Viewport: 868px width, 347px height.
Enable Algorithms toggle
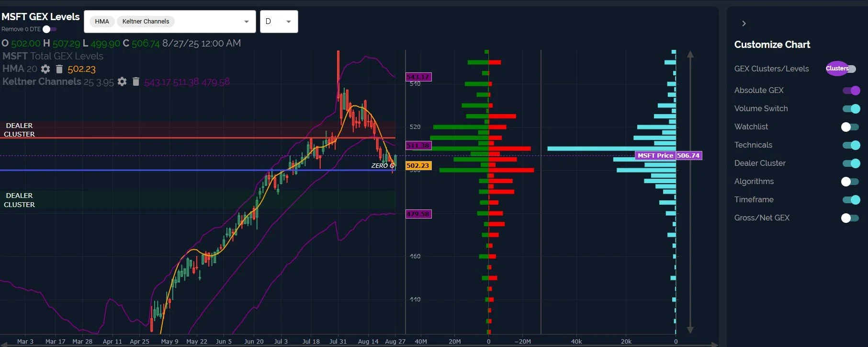(850, 182)
